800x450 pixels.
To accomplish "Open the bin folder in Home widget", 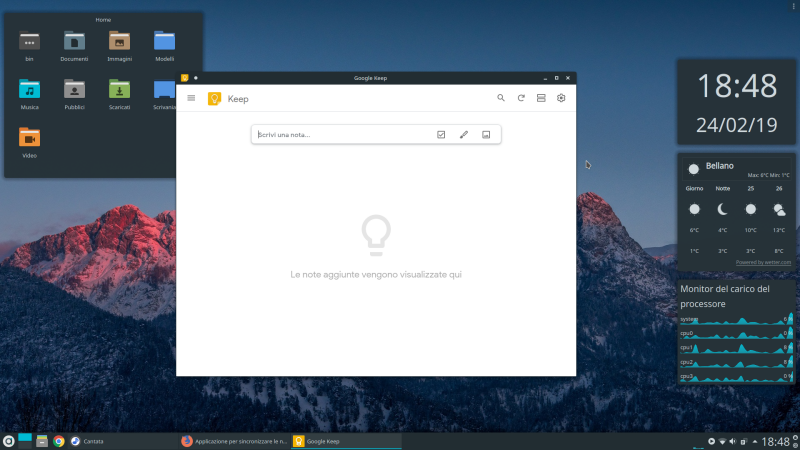I will pyautogui.click(x=29, y=46).
